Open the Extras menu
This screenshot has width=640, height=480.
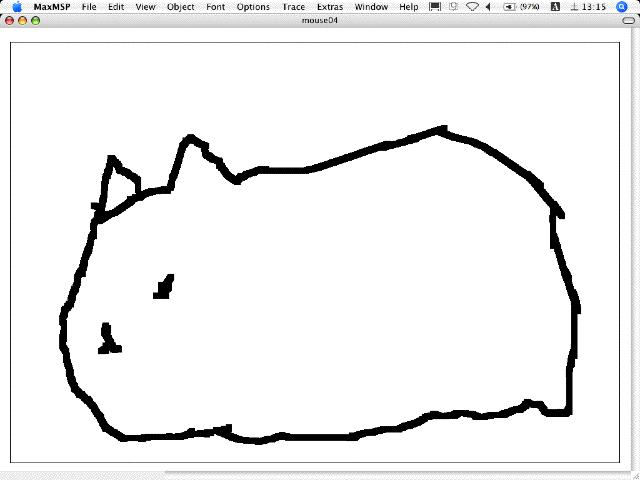click(330, 7)
